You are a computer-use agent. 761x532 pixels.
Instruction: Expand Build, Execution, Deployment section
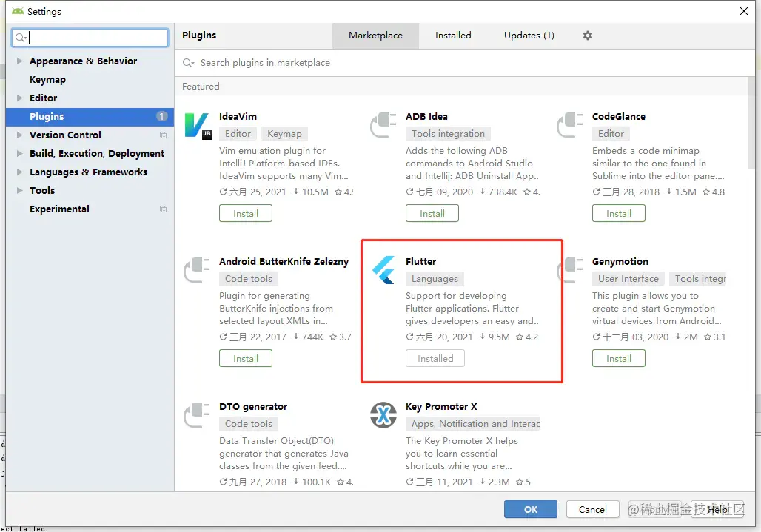click(20, 153)
